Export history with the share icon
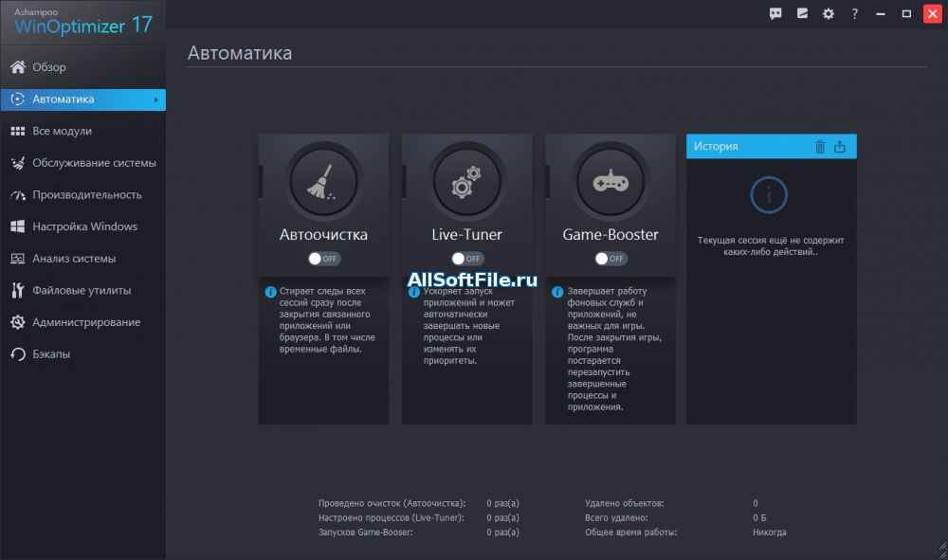948x560 pixels. point(840,146)
